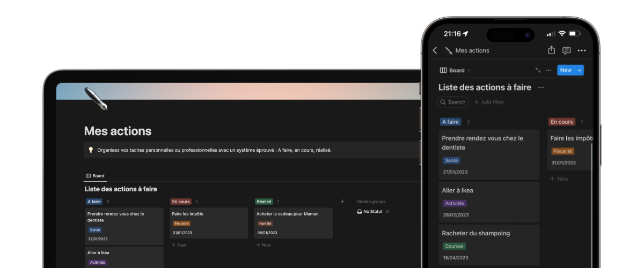This screenshot has height=268, width=644.
Task: Click the lightbulb callout icon on the laptop
Action: pos(91,150)
